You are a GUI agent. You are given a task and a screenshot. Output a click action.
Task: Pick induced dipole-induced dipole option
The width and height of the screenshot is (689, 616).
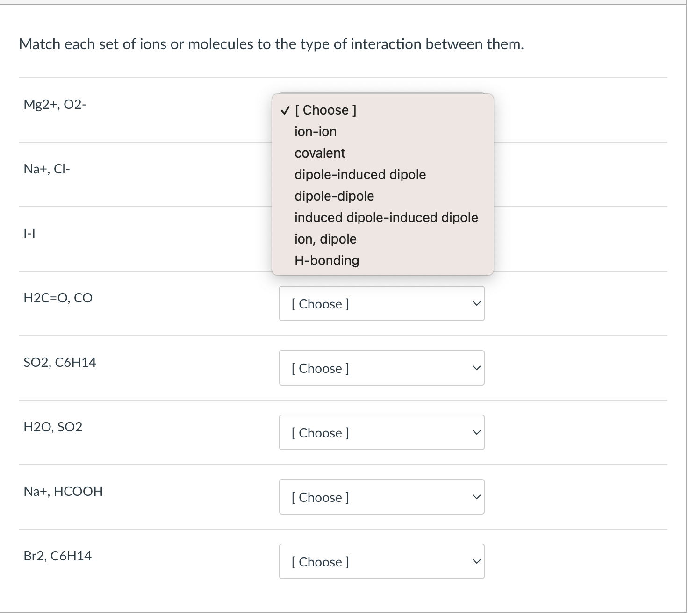pos(386,217)
